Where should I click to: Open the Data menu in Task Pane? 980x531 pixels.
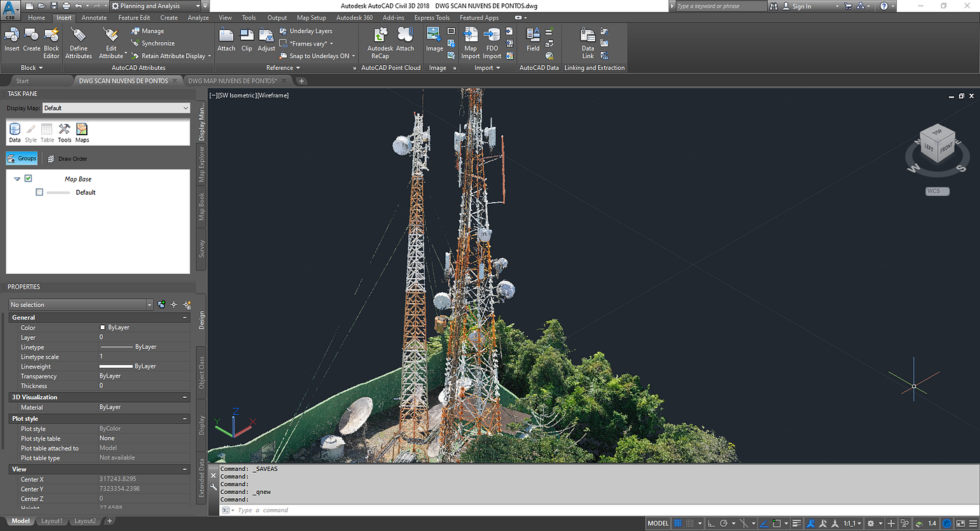pos(15,132)
